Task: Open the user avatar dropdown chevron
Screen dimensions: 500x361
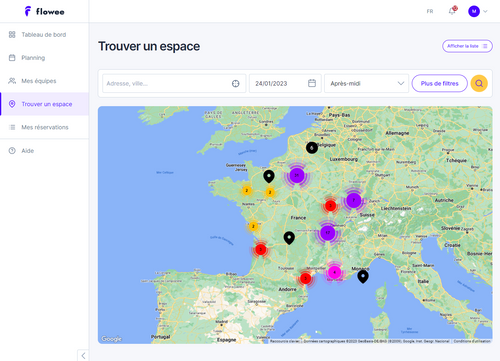Action: (x=485, y=11)
